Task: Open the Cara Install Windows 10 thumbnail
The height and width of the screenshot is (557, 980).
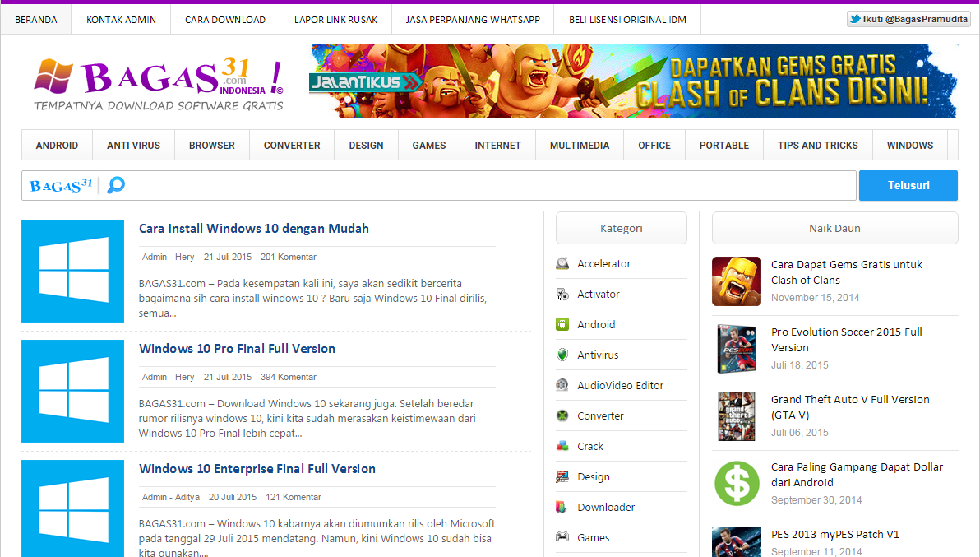Action: [72, 271]
